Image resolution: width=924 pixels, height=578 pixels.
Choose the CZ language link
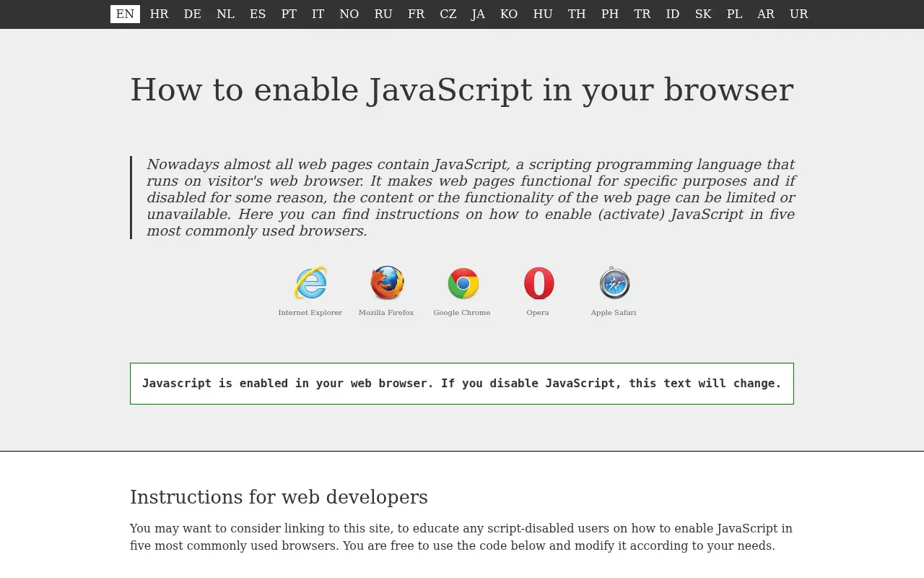coord(448,14)
